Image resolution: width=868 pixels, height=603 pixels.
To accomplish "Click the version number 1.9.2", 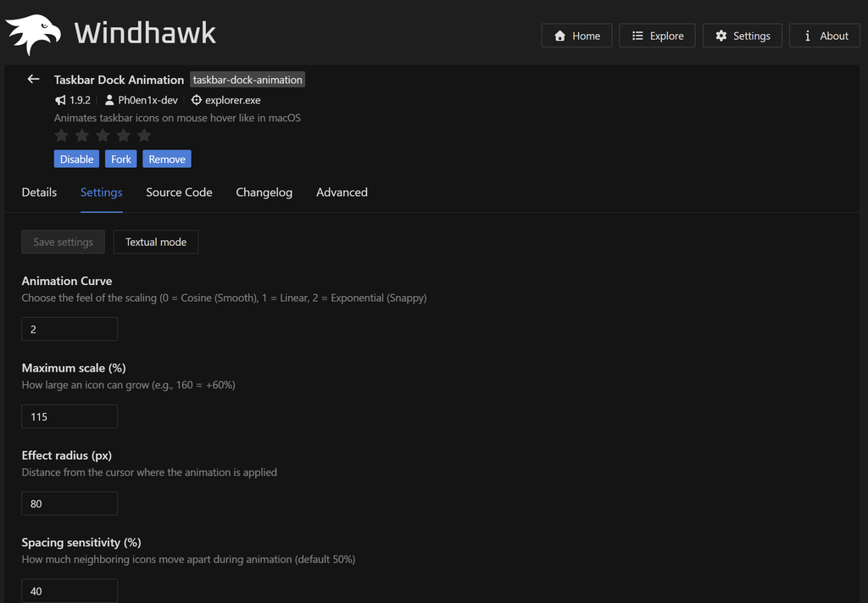I will pos(80,100).
